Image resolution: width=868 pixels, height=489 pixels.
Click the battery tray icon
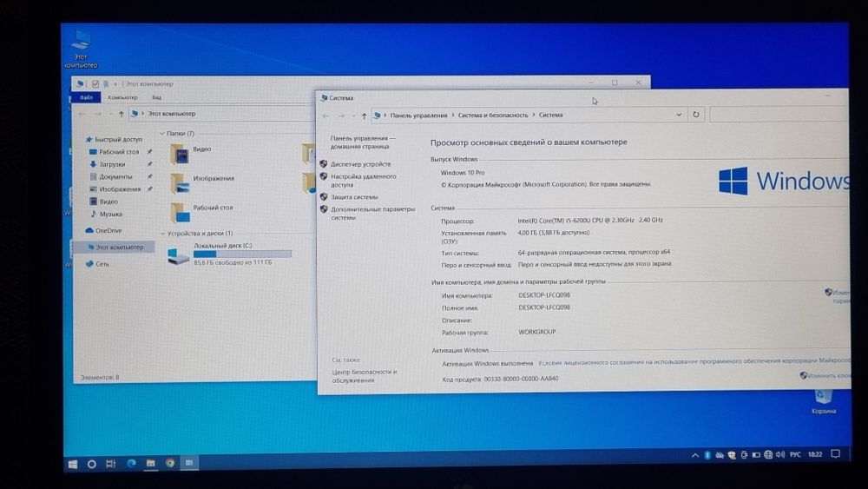click(756, 455)
